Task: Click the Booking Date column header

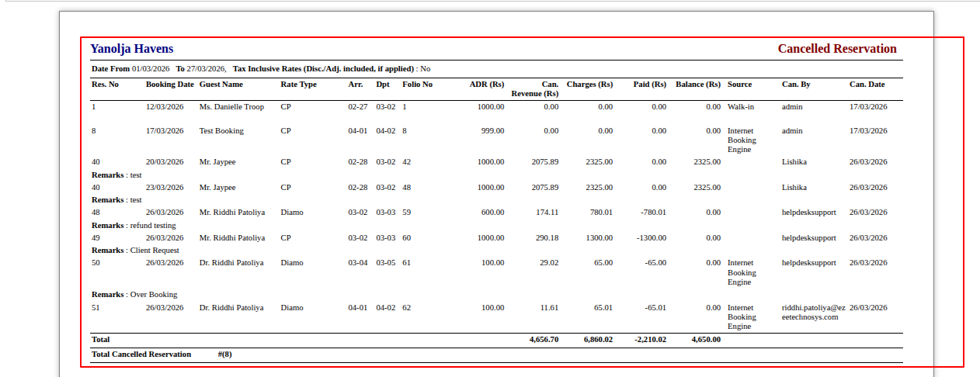Action: [x=170, y=84]
